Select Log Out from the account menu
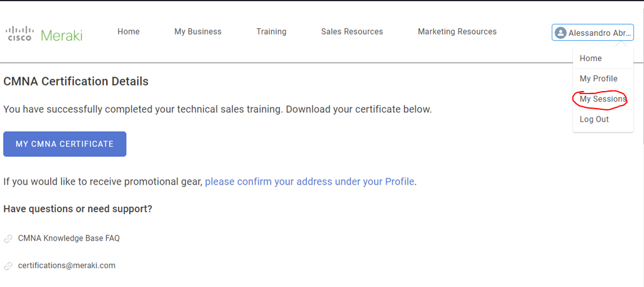 [x=594, y=119]
